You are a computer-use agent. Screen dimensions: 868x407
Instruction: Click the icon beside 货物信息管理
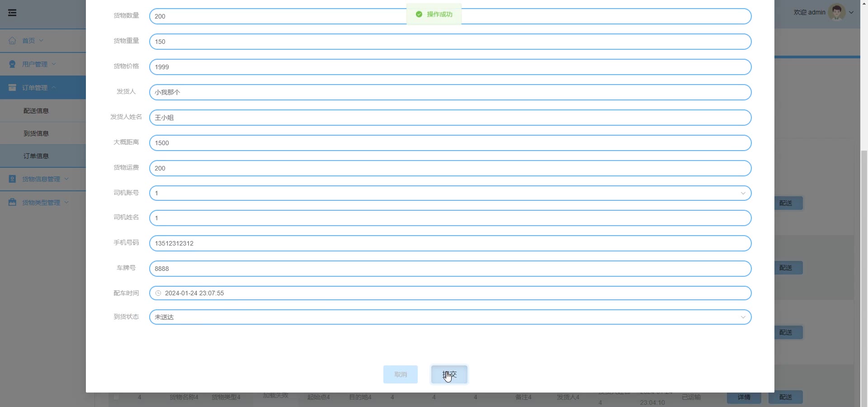pos(12,179)
